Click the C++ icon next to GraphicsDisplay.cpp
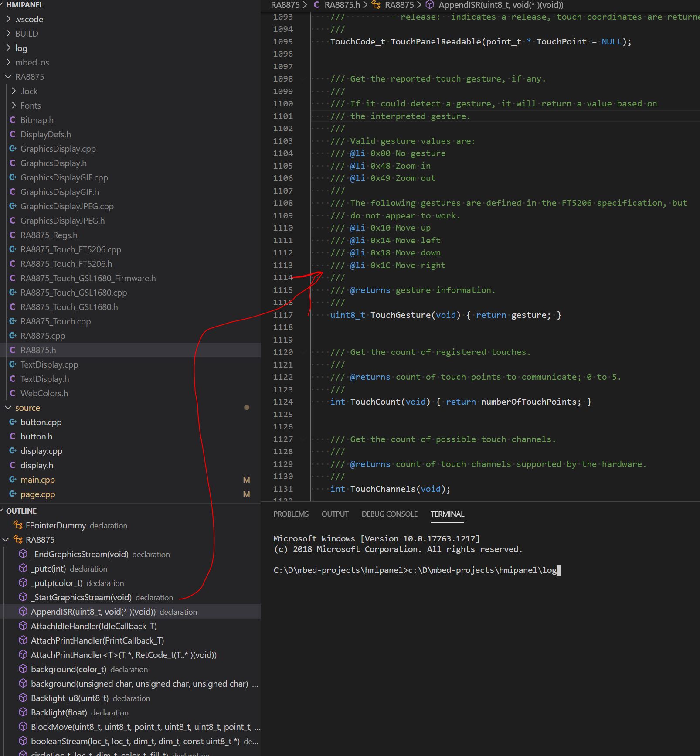 [x=13, y=149]
